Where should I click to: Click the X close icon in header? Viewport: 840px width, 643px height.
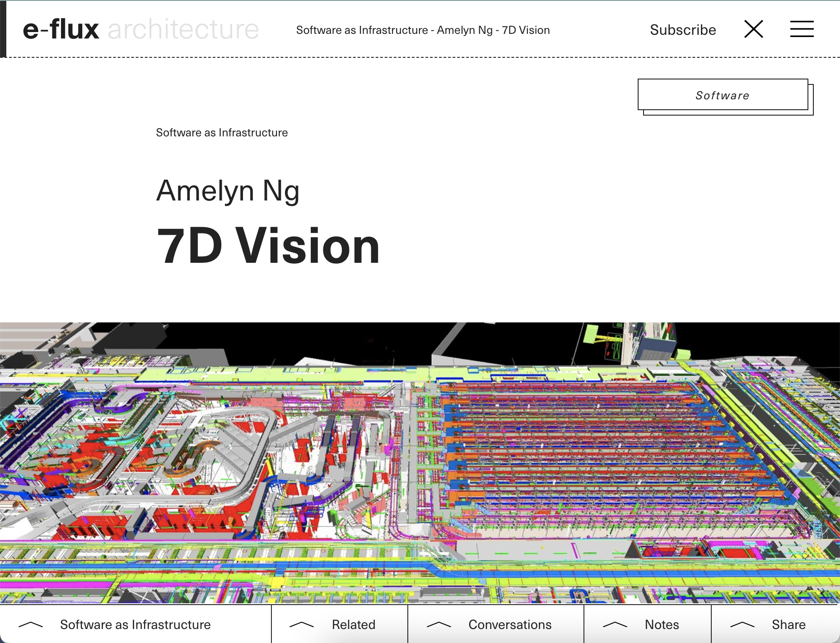754,29
